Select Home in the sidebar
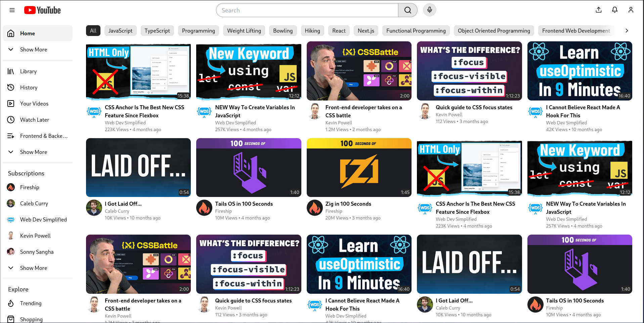The image size is (644, 323). coord(38,33)
